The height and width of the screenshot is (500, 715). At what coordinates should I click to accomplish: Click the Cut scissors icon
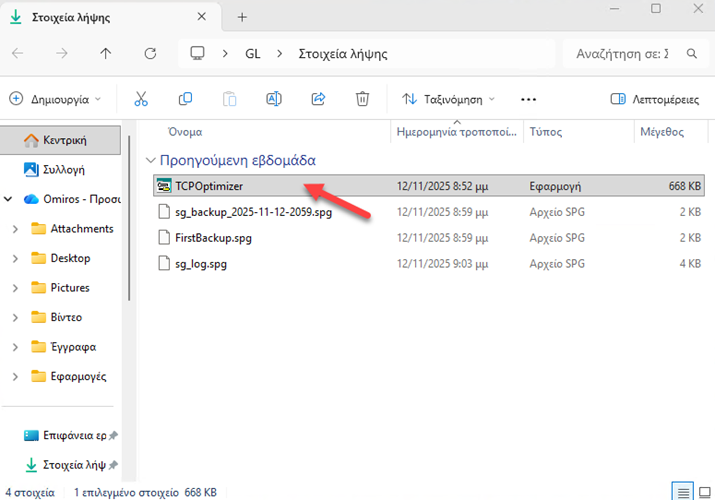point(141,99)
